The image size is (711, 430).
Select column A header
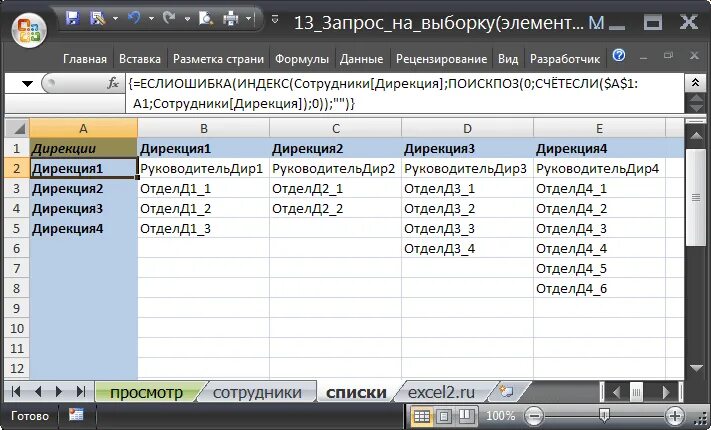83,128
